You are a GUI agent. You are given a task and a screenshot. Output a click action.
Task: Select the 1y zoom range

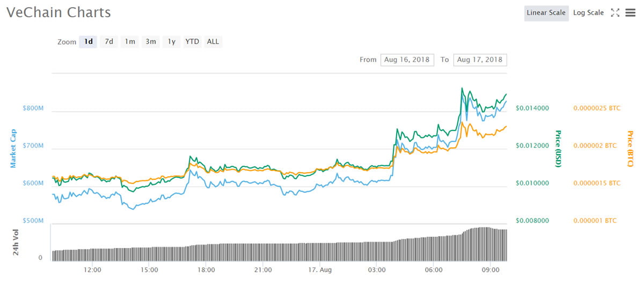point(171,41)
